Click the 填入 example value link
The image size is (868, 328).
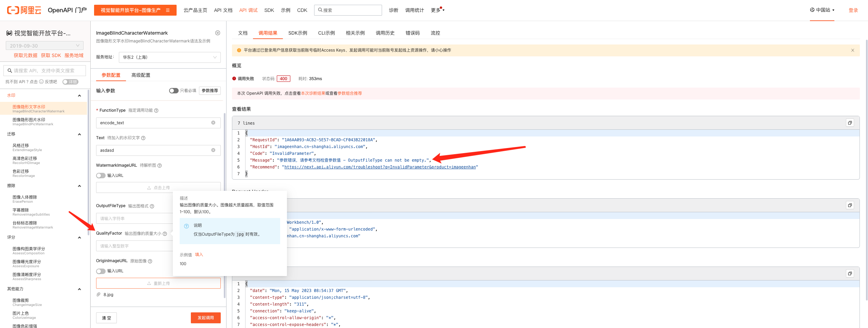(x=199, y=255)
